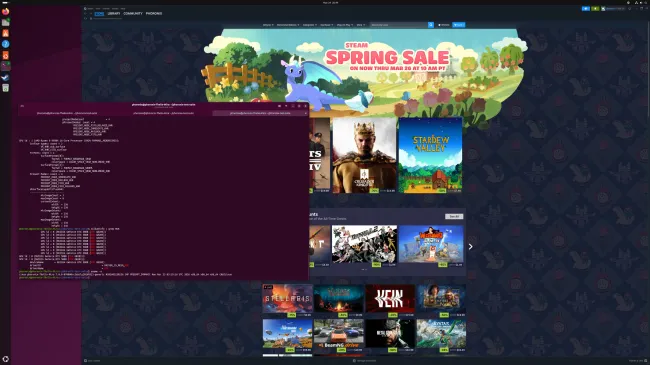The image size is (650, 365).
Task: Open the Metal Gear Solid game tile
Action: [x=390, y=336]
